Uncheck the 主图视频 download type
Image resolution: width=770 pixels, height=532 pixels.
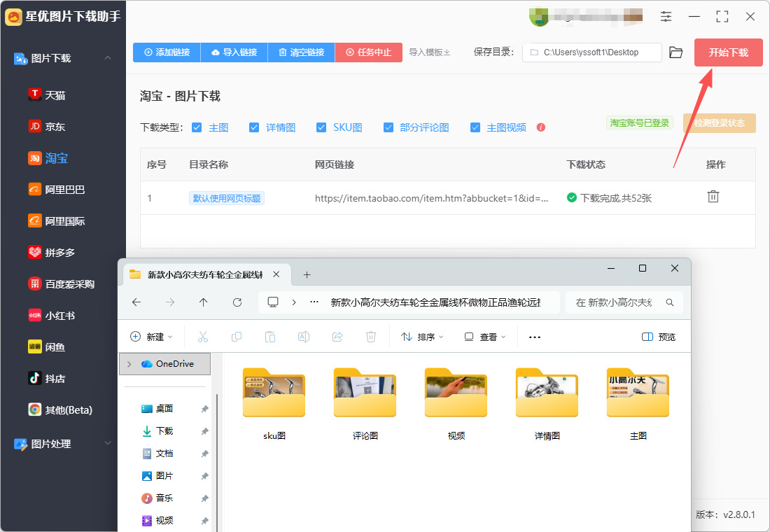(475, 127)
